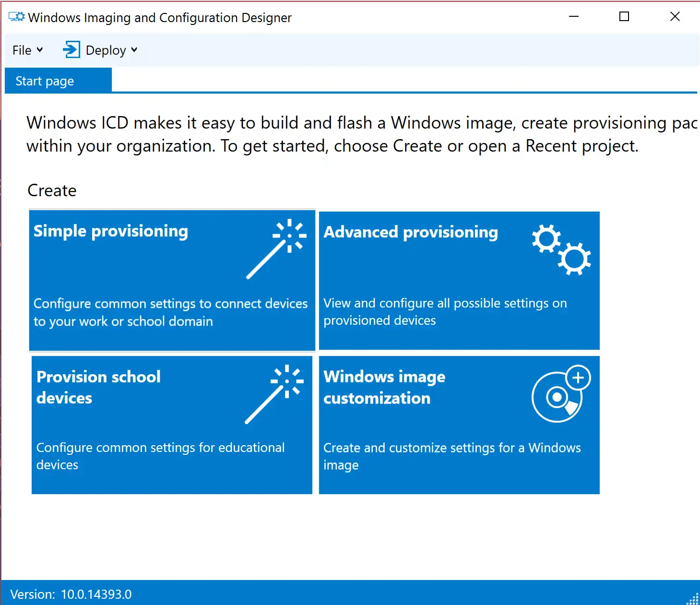The height and width of the screenshot is (605, 700).
Task: Close the Windows Imaging and Configuration Designer
Action: [x=675, y=17]
